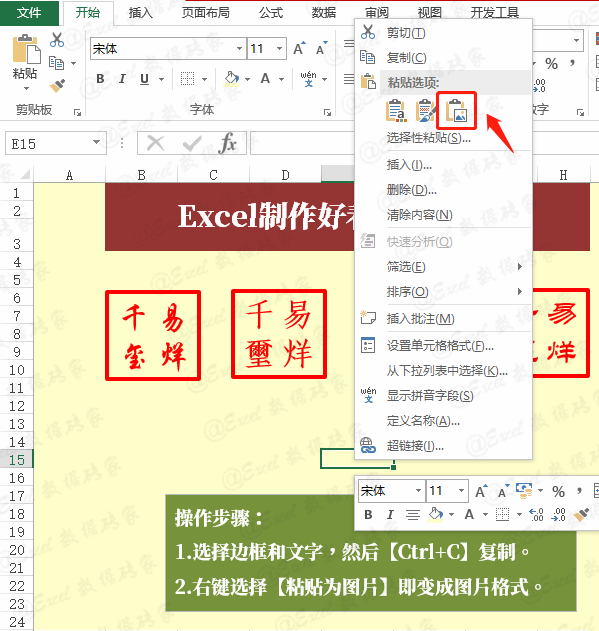Click the Cut scissors icon in ribbon
The image size is (599, 631).
click(x=57, y=40)
